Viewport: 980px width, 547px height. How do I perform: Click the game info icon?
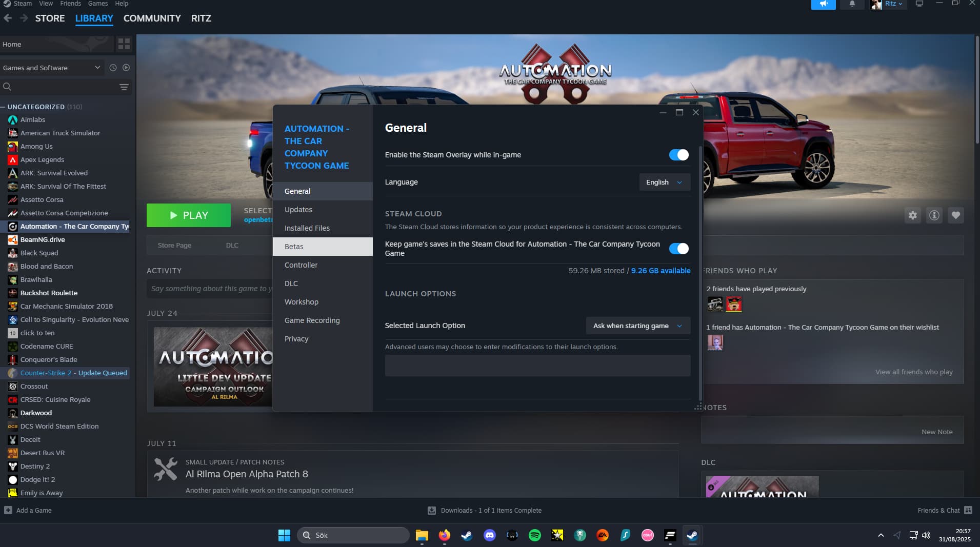point(934,215)
